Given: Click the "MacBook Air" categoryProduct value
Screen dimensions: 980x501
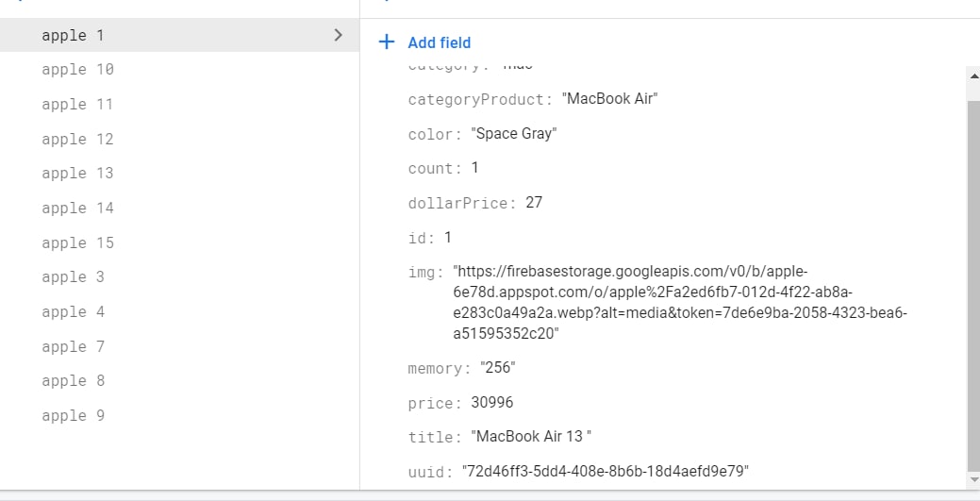Looking at the screenshot, I should pos(609,99).
